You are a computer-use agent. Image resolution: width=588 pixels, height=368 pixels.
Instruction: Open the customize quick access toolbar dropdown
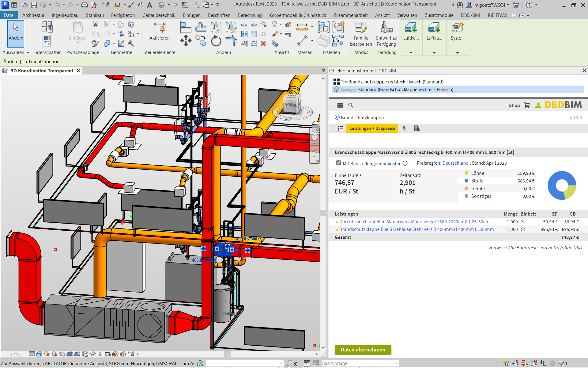tap(218, 5)
